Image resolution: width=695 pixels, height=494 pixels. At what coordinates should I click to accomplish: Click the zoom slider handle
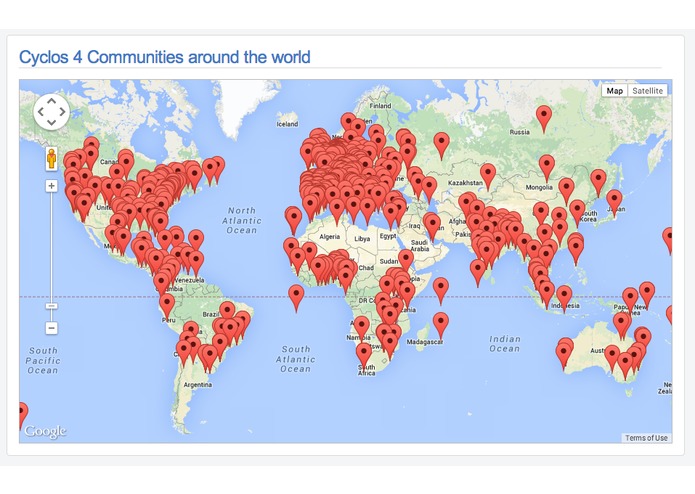tap(51, 306)
